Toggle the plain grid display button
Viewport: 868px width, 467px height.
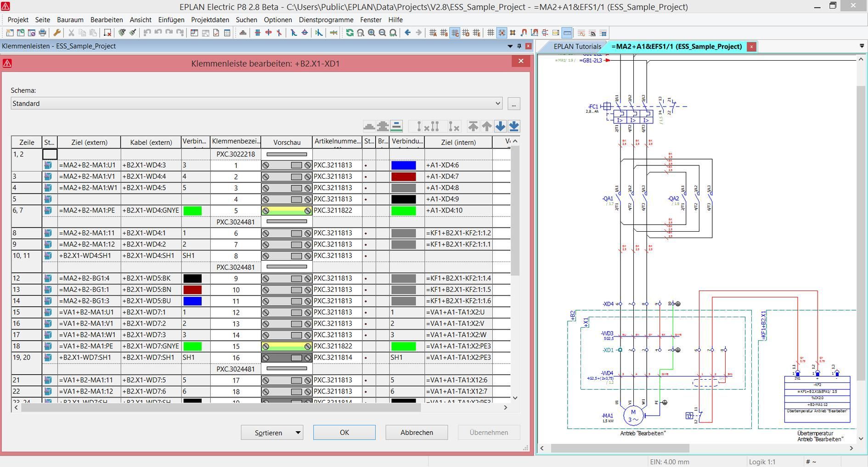pyautogui.click(x=490, y=33)
